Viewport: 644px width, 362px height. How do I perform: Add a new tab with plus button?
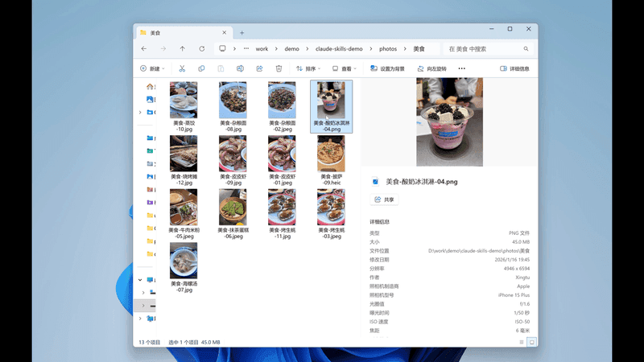click(x=242, y=33)
